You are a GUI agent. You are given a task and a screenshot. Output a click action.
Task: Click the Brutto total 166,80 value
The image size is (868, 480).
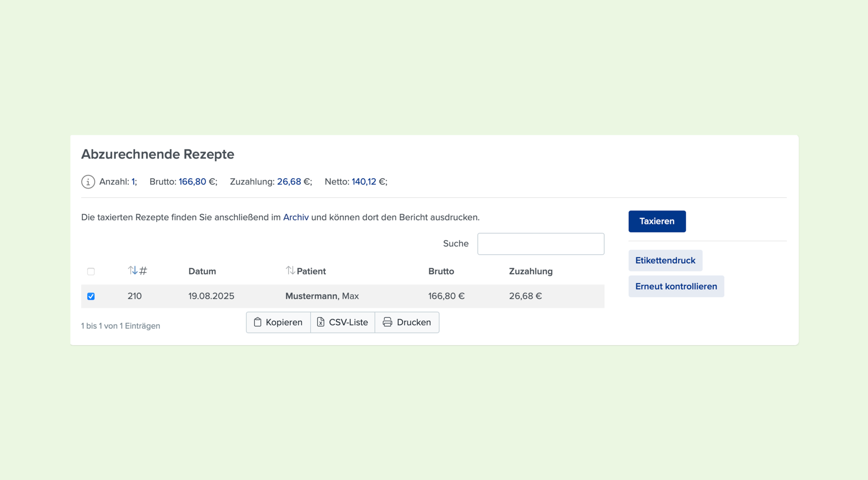pyautogui.click(x=192, y=181)
